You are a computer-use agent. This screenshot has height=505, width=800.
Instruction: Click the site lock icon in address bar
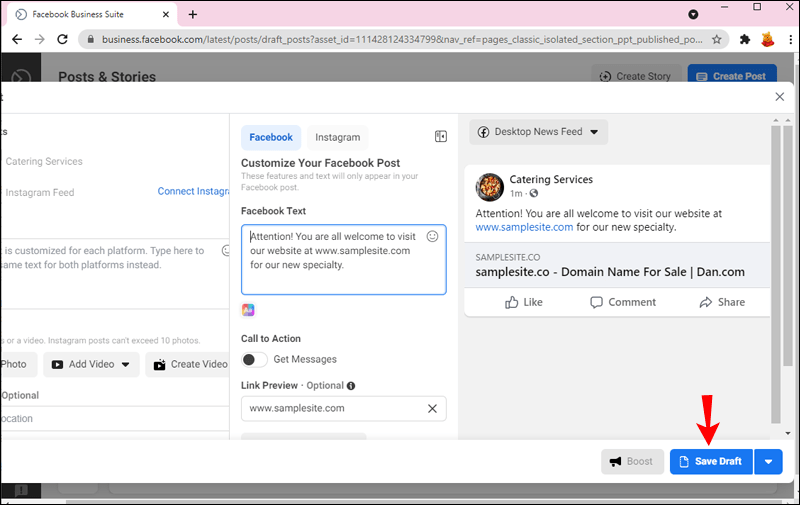click(x=90, y=39)
